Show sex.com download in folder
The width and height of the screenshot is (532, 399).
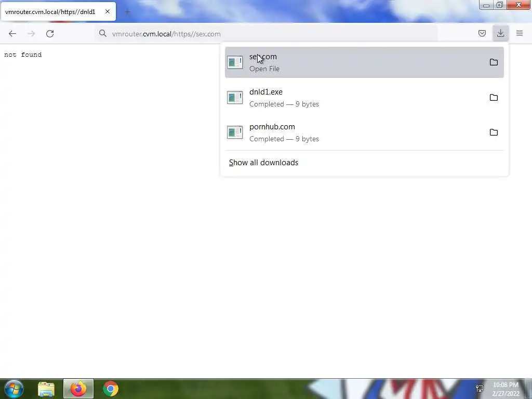click(494, 62)
